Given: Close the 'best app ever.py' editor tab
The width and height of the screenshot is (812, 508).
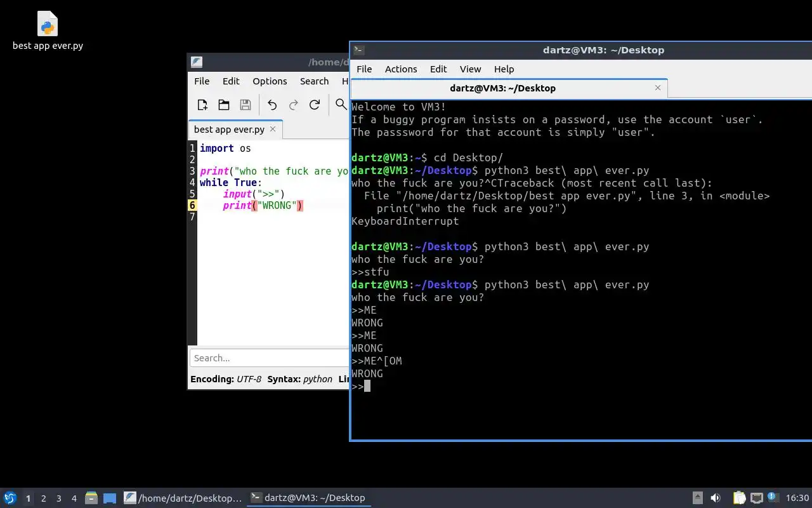Looking at the screenshot, I should [273, 129].
